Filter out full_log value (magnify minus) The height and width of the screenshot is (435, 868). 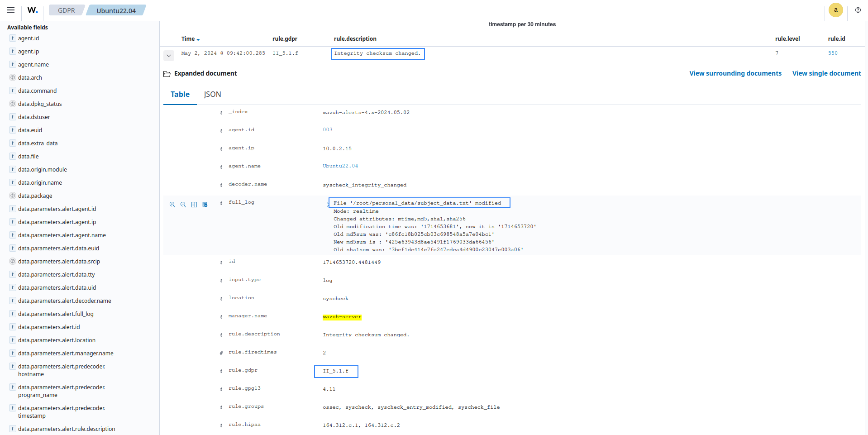183,205
